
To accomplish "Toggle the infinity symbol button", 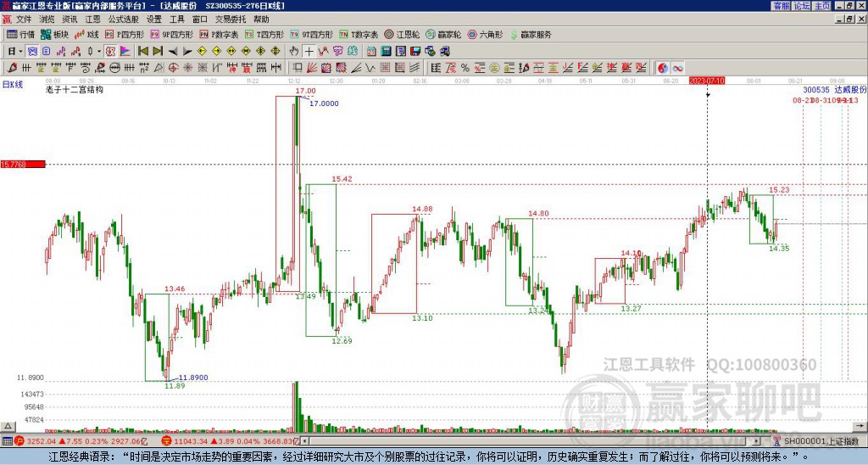I will coord(677,68).
